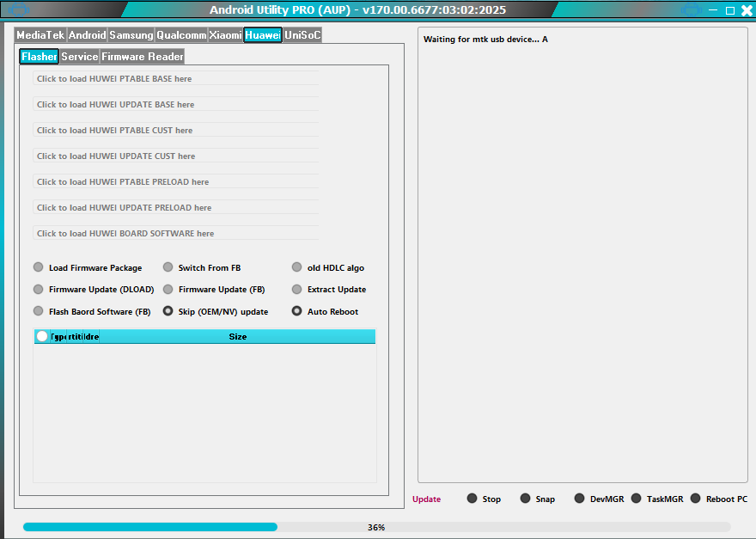
Task: Click the Stop icon at the bottom
Action: (471, 498)
